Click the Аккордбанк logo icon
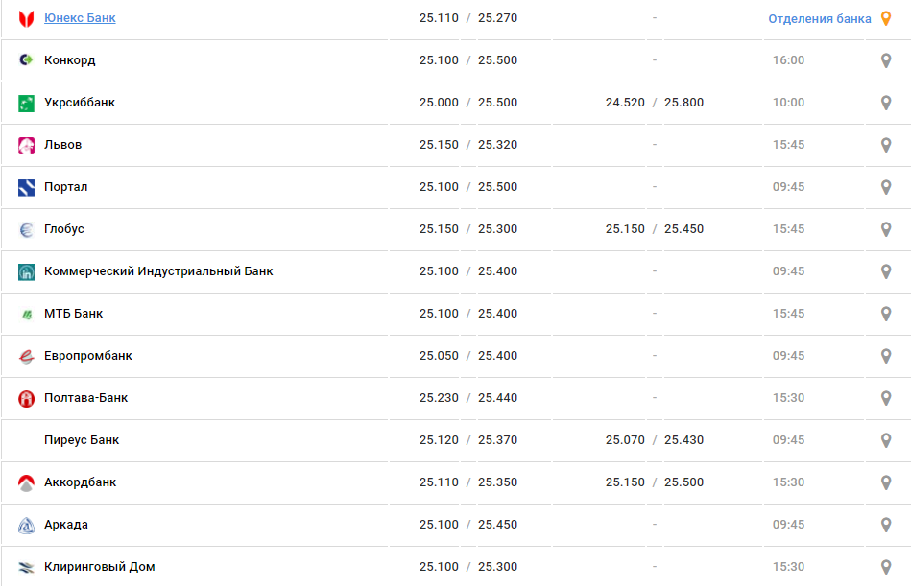The height and width of the screenshot is (588, 911). 26,482
